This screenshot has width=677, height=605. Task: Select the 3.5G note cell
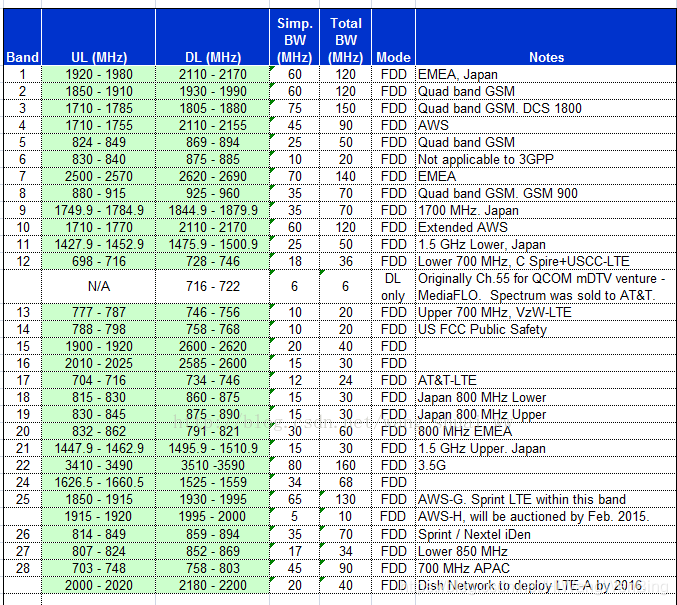pyautogui.click(x=546, y=465)
